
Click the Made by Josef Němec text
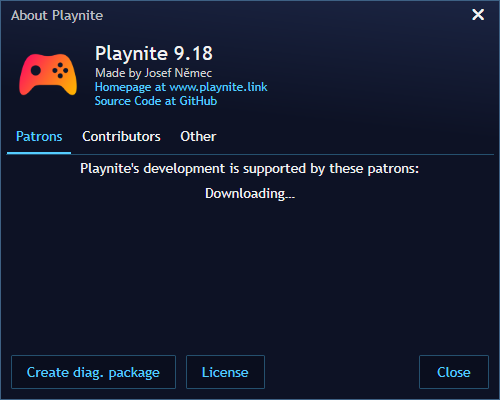pyautogui.click(x=153, y=73)
